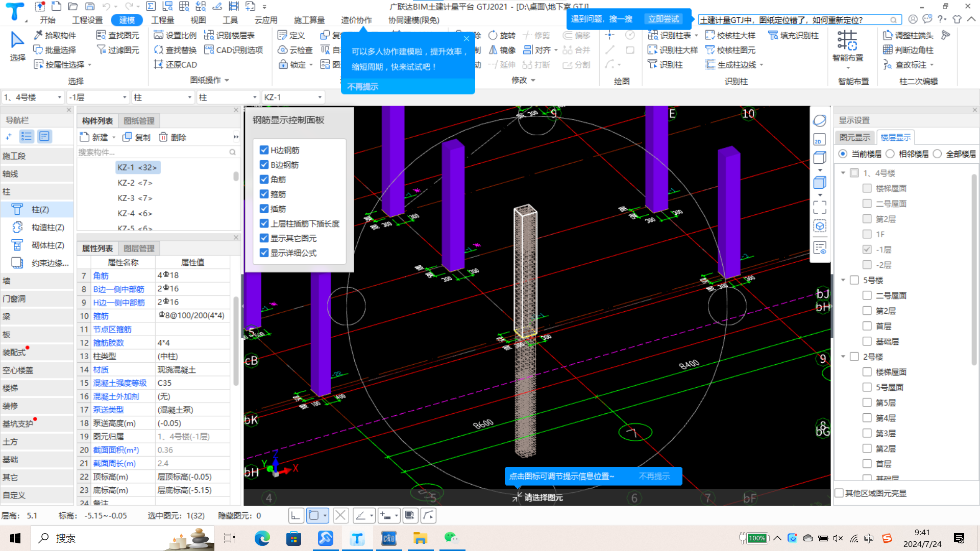The width and height of the screenshot is (980, 551).
Task: Check the 5号楼 tree checkbox
Action: click(x=854, y=280)
